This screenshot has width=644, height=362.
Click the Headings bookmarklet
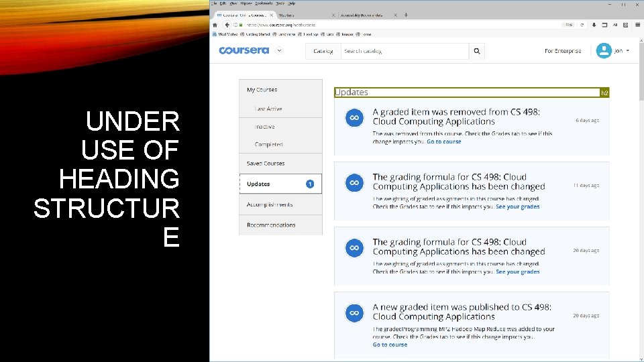(x=308, y=34)
